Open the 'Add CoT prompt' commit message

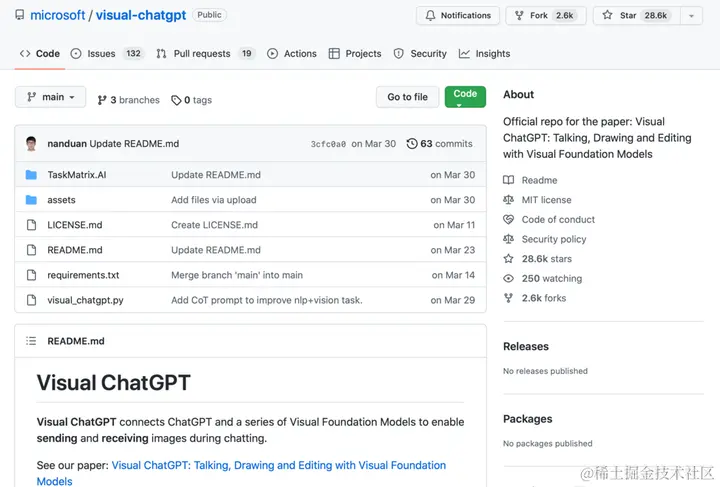click(267, 300)
